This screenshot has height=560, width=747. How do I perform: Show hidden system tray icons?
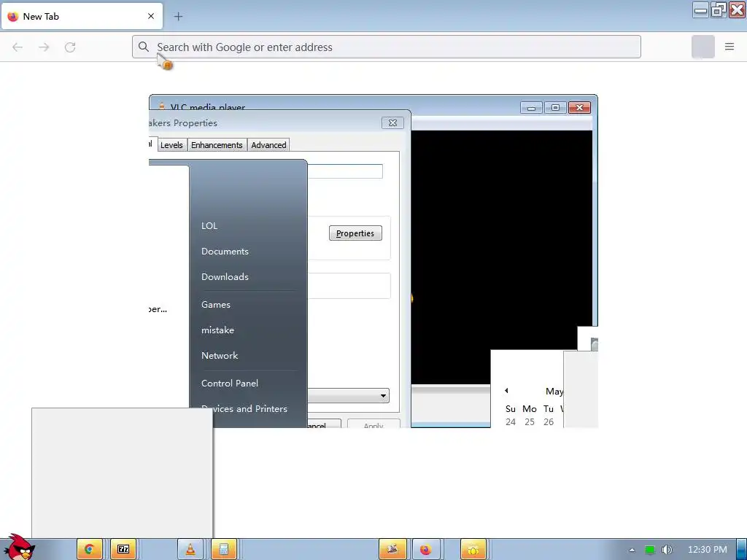point(632,550)
